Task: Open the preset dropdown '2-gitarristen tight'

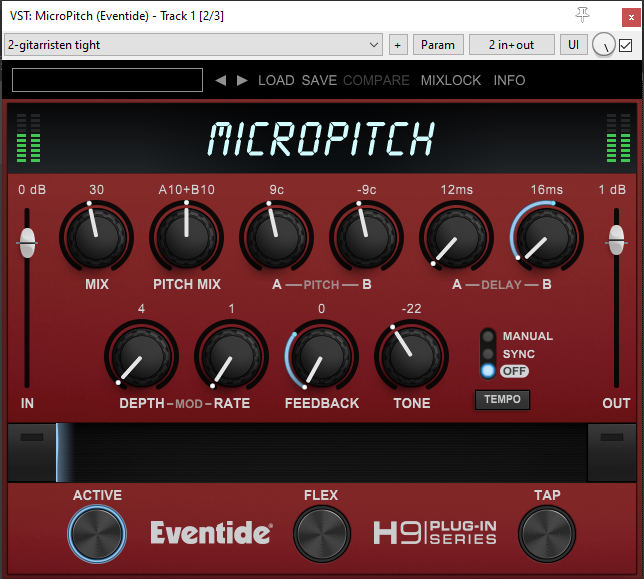Action: [x=193, y=45]
